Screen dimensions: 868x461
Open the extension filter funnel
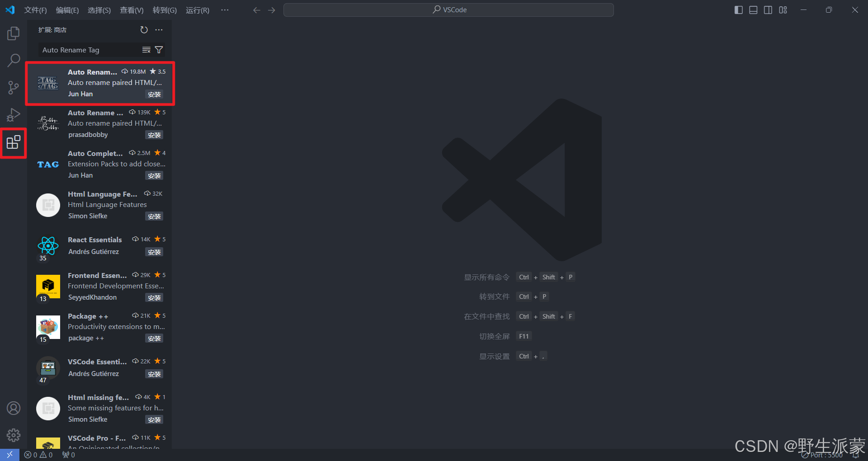(x=159, y=50)
